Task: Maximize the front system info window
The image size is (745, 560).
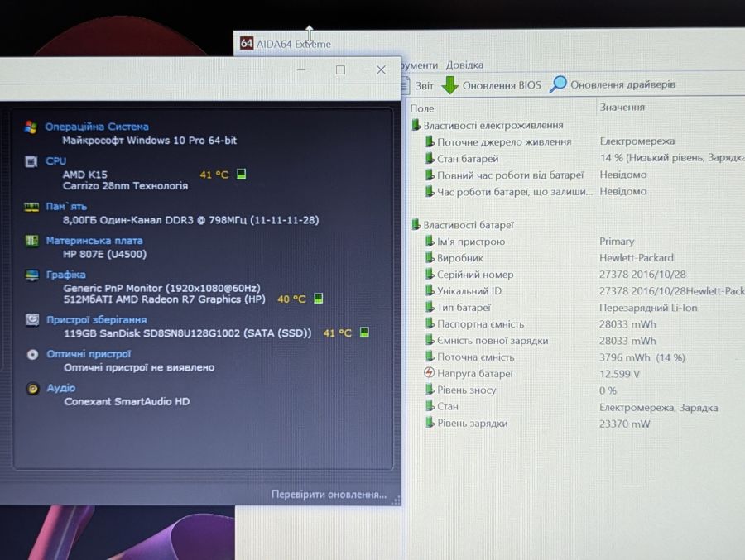Action: click(341, 69)
